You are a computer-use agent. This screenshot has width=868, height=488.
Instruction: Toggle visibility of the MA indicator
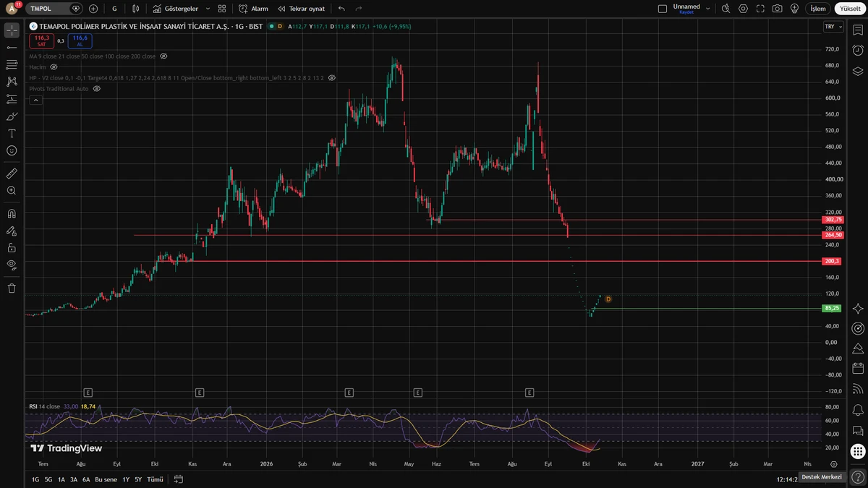coord(163,56)
